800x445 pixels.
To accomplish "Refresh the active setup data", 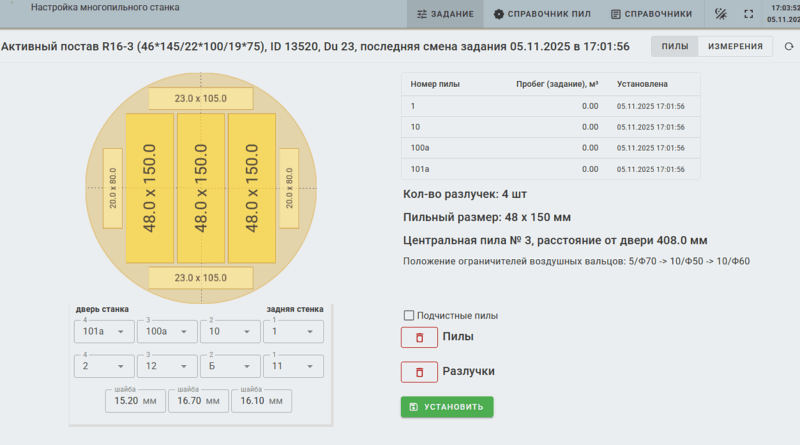I will [x=789, y=46].
